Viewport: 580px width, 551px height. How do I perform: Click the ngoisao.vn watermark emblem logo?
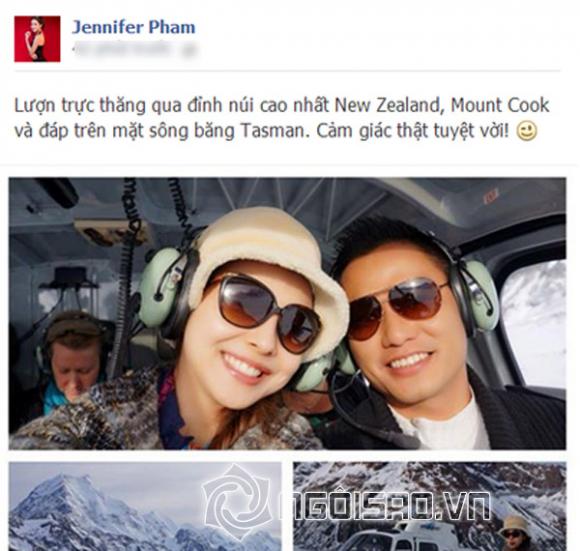237,503
